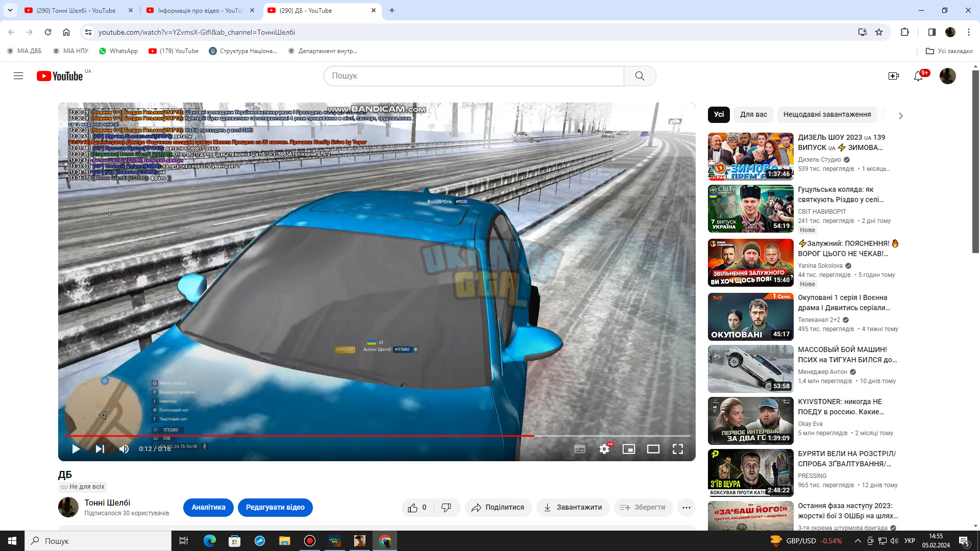
Task: Open the Окуповані 1 серія thumbnail
Action: (751, 317)
